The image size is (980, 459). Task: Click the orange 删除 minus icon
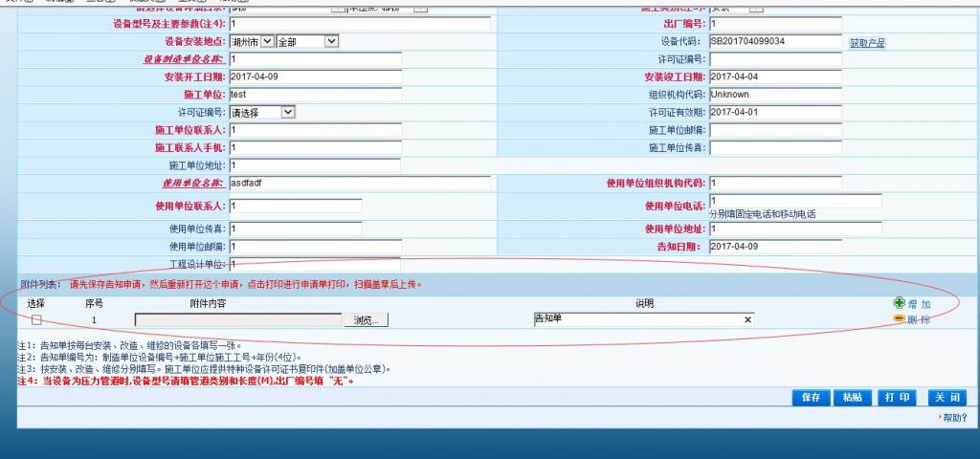pyautogui.click(x=899, y=319)
